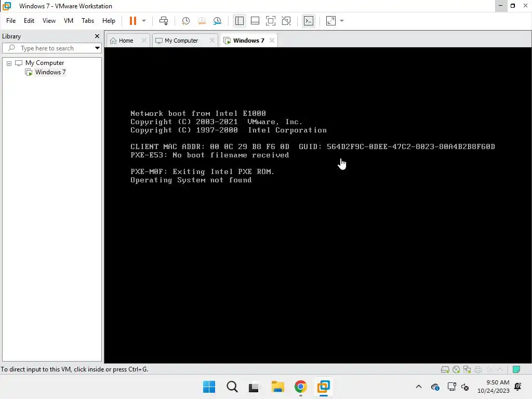Open the clock showing 9:50 AM
The height and width of the screenshot is (399, 532).
point(494,387)
